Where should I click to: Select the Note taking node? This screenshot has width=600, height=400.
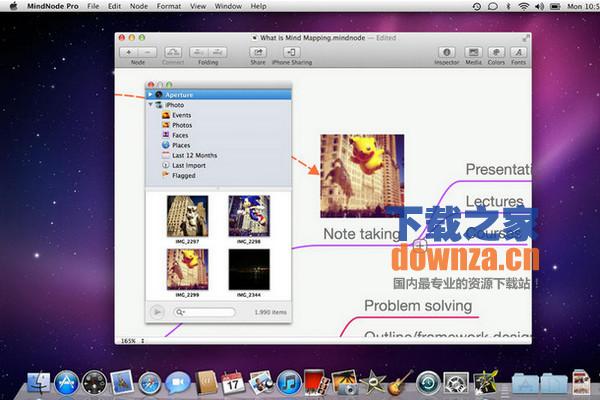tap(362, 234)
